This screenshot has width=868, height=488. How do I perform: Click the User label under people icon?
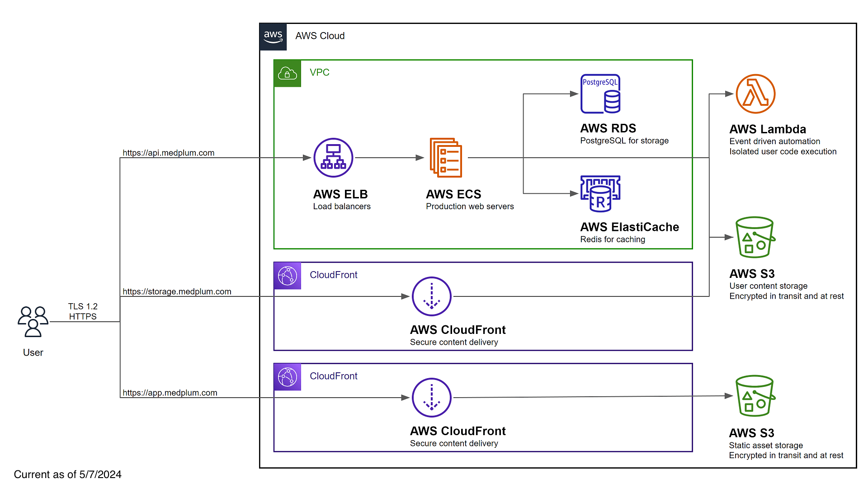[x=33, y=352]
